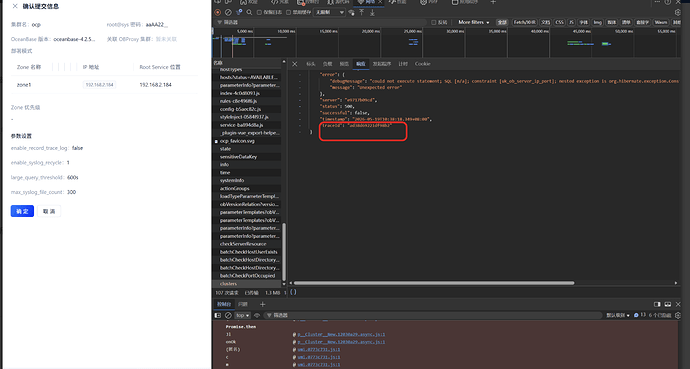
Task: Open the More filters dropdown
Action: [x=473, y=22]
